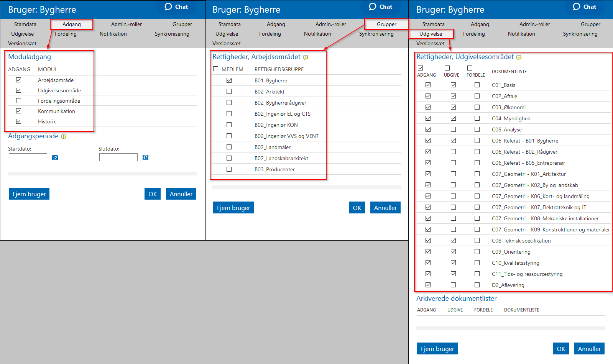Screen dimensions: 613x364
Task: Open Chat above the Rettigheder, Arbejdsområdet panel
Action: (x=381, y=7)
